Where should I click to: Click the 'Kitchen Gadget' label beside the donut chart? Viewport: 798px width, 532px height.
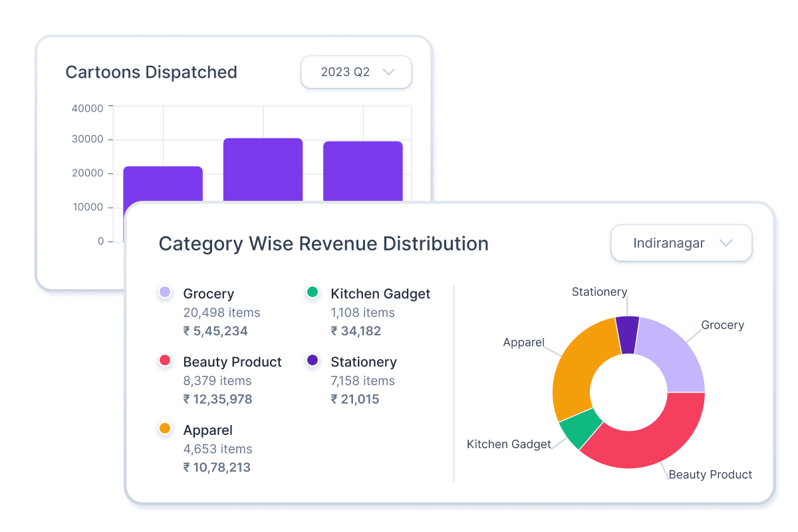point(509,444)
